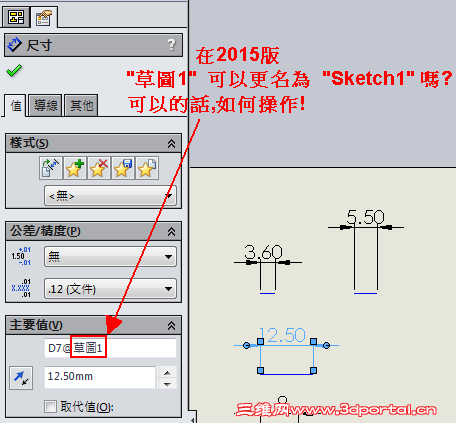Collapse the 樣式(S) section

pyautogui.click(x=171, y=144)
